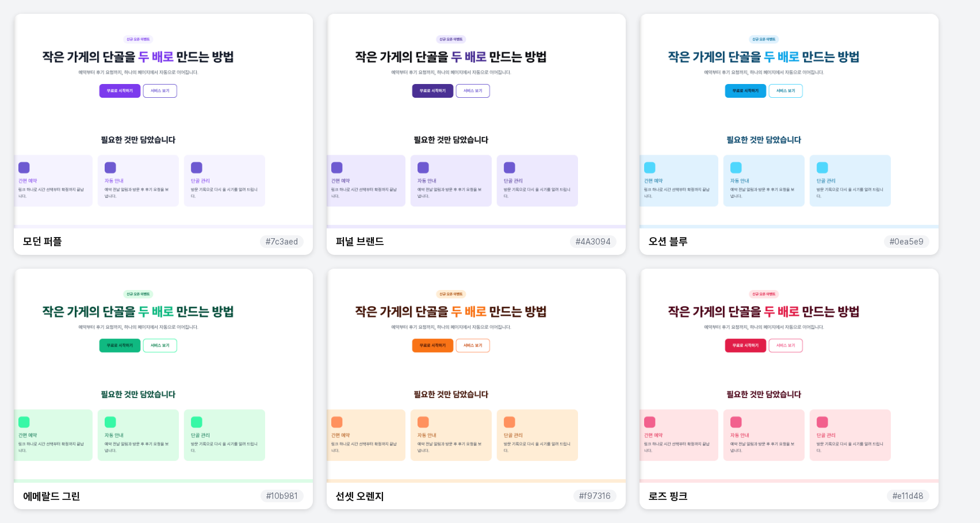Click the pink 자동 안내 icon in 로즈 핑크
Screen dimensions: 980x523
pos(736,422)
